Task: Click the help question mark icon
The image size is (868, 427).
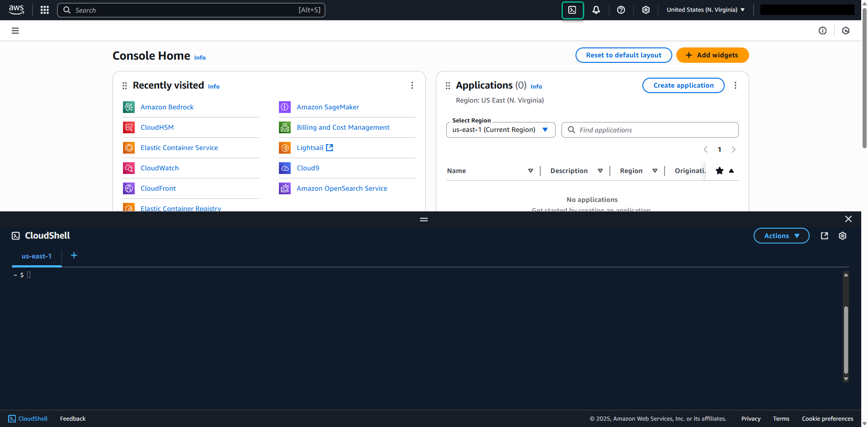Action: [621, 10]
